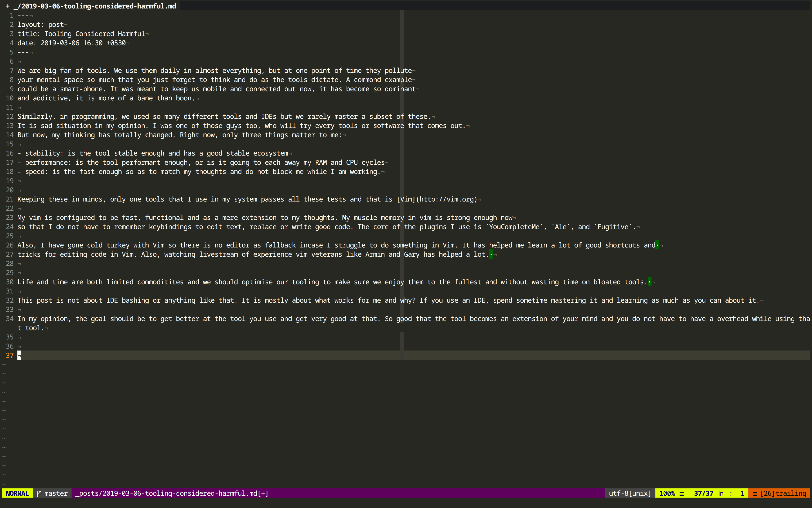Click 'IDE bashing' on line 32
Screen dimensions: 812x508
coord(128,300)
